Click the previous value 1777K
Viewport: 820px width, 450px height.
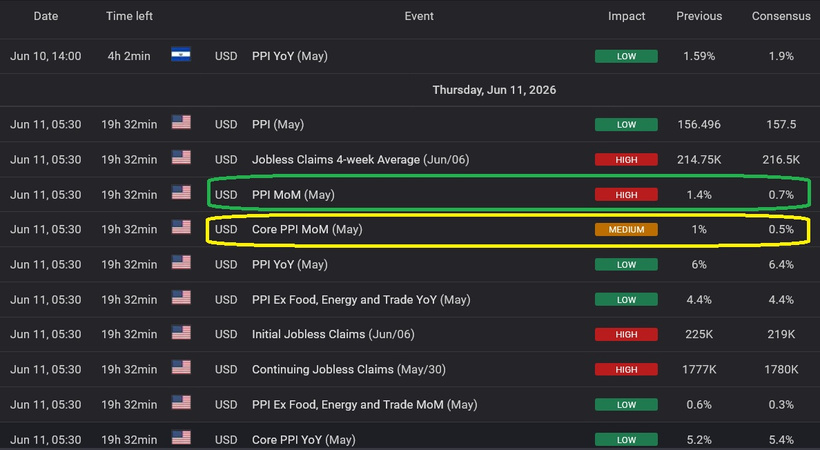point(699,369)
